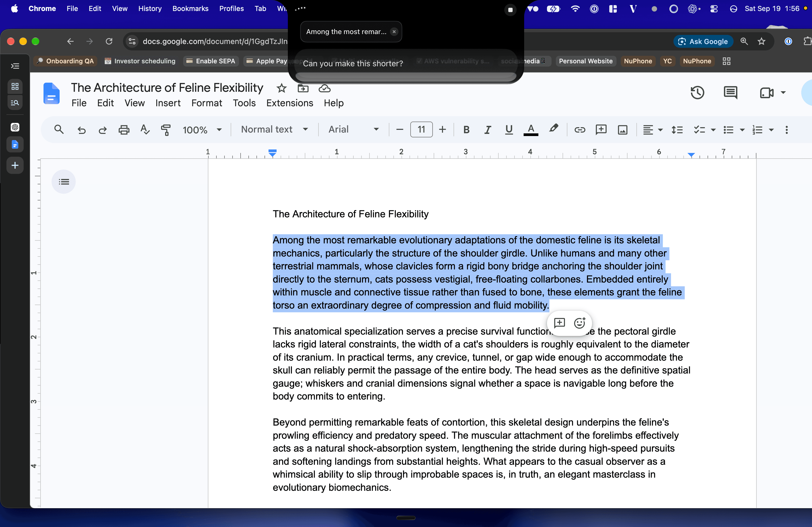812x527 pixels.
Task: Print the document
Action: (x=124, y=130)
